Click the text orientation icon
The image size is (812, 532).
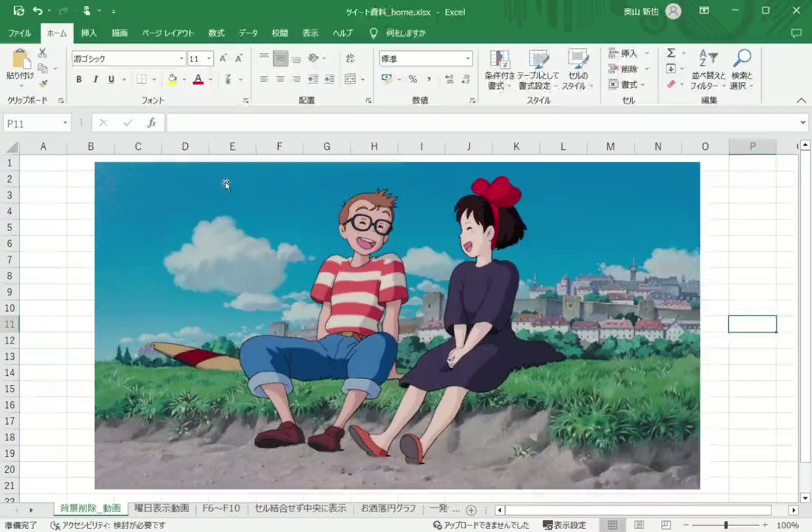click(x=314, y=58)
